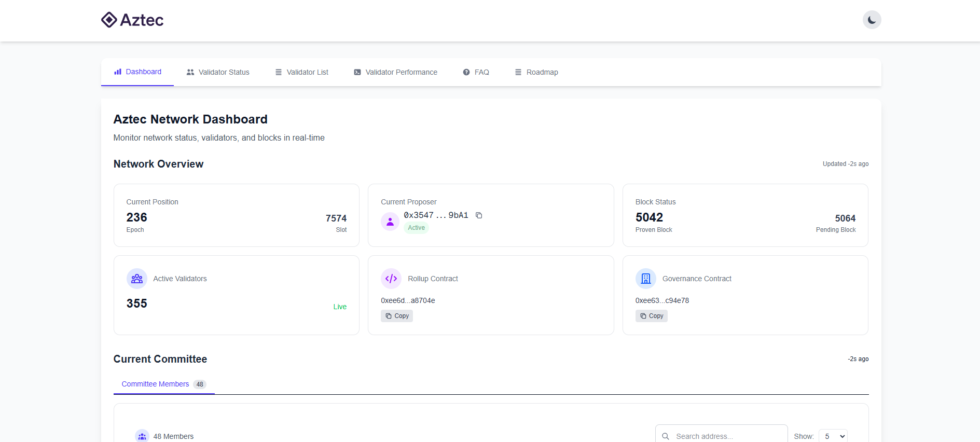The width and height of the screenshot is (980, 442).
Task: Select the Committee Members tab
Action: pos(164,384)
